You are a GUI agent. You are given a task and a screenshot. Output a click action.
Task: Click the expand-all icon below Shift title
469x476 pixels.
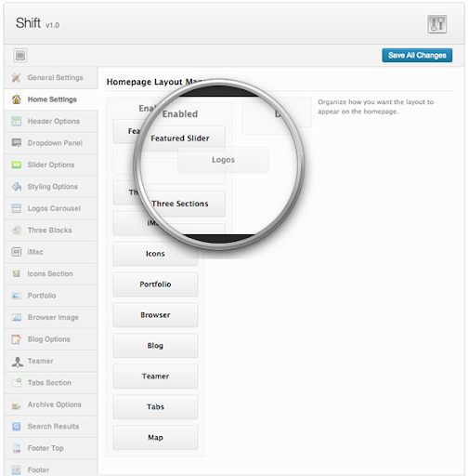20,56
